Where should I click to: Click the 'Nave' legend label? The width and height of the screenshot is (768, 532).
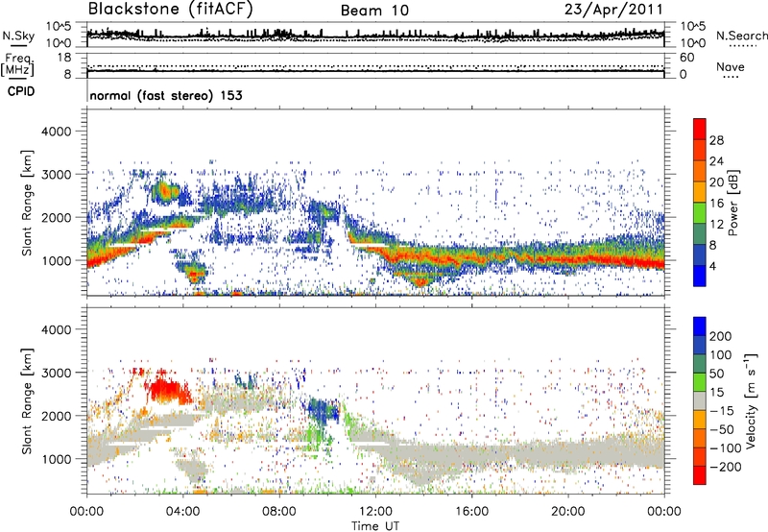(x=731, y=66)
